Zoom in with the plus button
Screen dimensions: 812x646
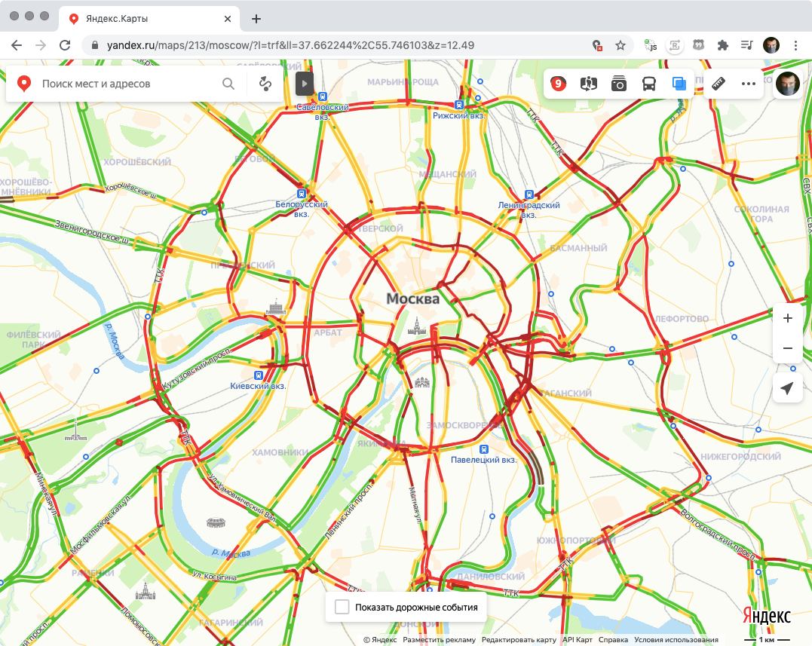click(788, 318)
